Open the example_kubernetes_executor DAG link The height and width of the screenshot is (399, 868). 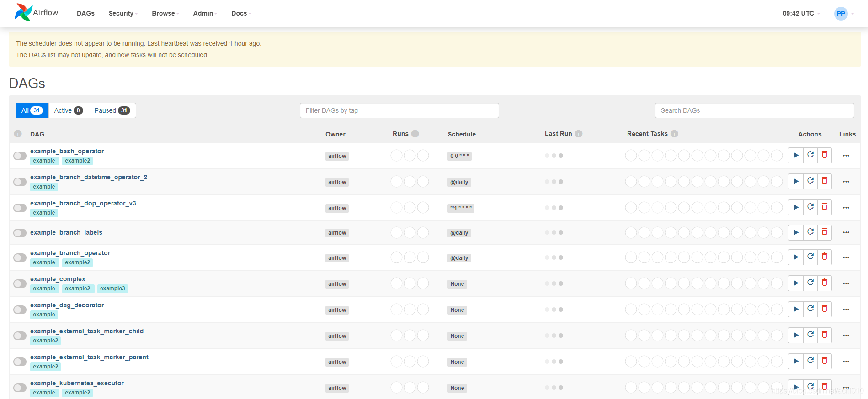(x=77, y=383)
